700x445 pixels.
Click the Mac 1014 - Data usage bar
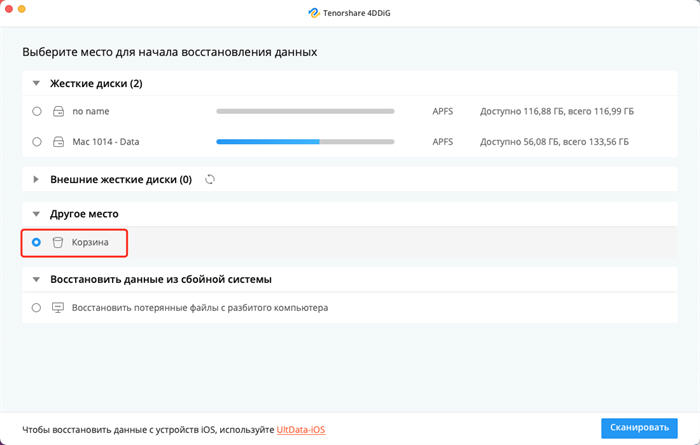click(305, 142)
